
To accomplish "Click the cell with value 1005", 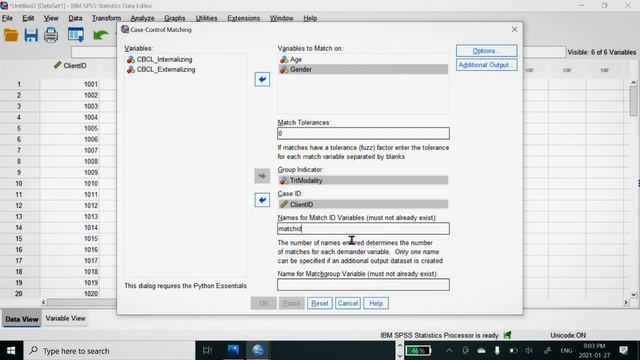I will pyautogui.click(x=70, y=128).
